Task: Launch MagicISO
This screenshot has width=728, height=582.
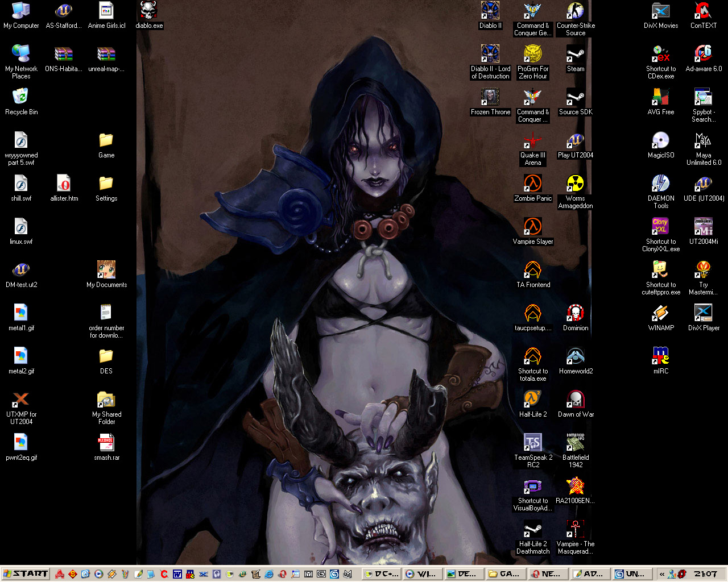Action: pos(661,145)
